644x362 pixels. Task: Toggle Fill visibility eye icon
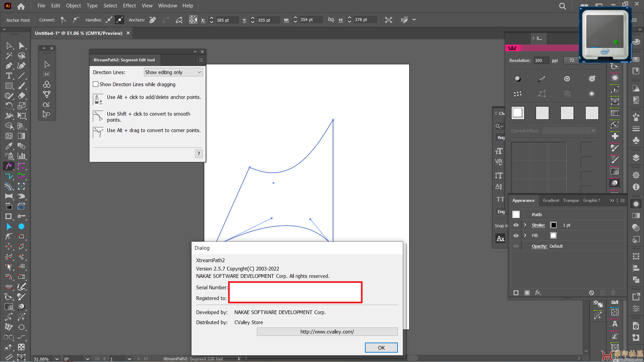click(x=516, y=236)
